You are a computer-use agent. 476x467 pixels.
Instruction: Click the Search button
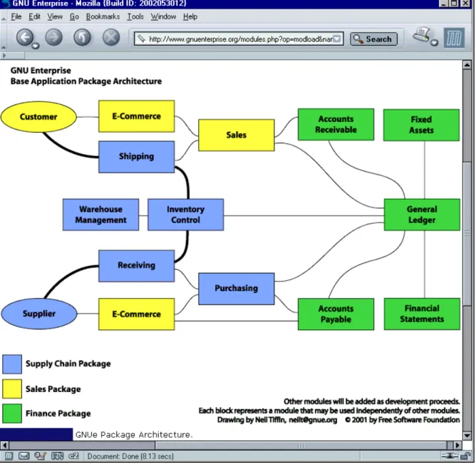click(373, 39)
